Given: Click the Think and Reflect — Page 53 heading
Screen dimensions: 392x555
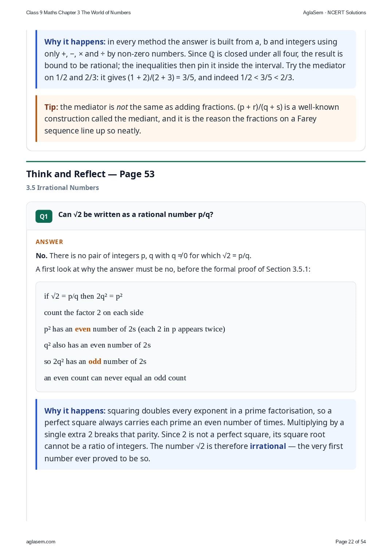Looking at the screenshot, I should click(90, 174).
